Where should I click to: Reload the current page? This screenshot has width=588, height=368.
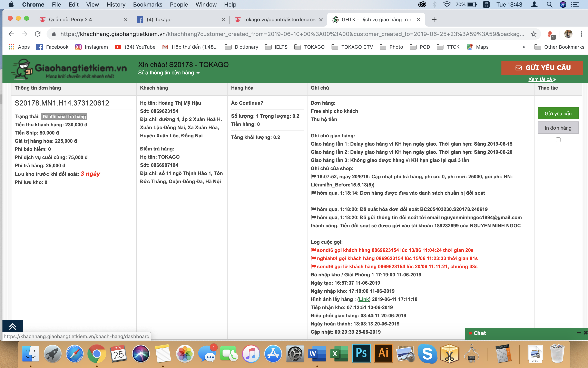pos(38,34)
